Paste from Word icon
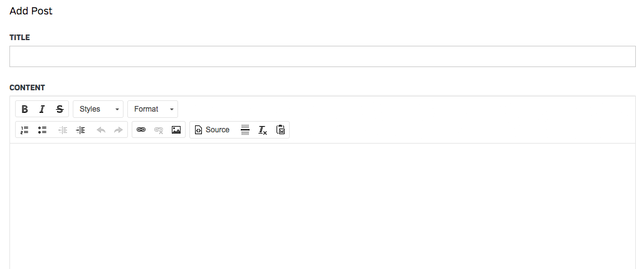The width and height of the screenshot is (644, 269). coord(280,130)
